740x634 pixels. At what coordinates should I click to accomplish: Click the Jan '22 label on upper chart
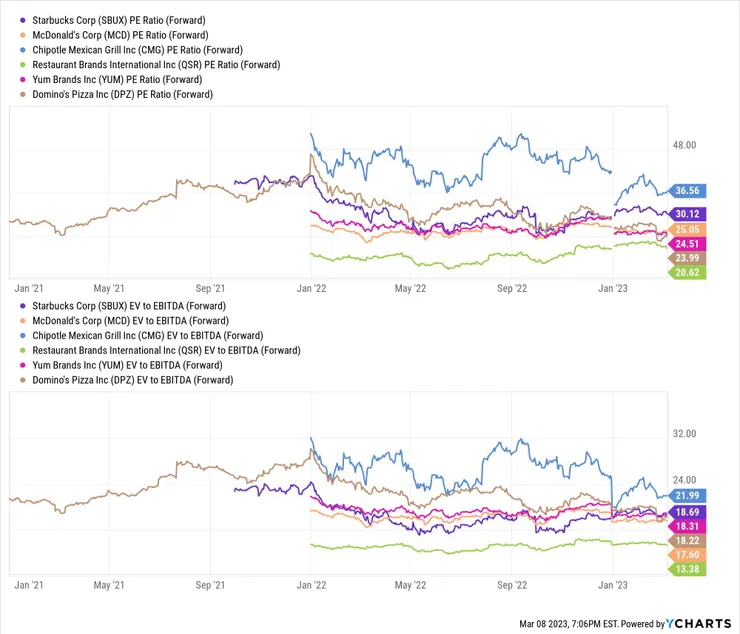[x=312, y=287]
